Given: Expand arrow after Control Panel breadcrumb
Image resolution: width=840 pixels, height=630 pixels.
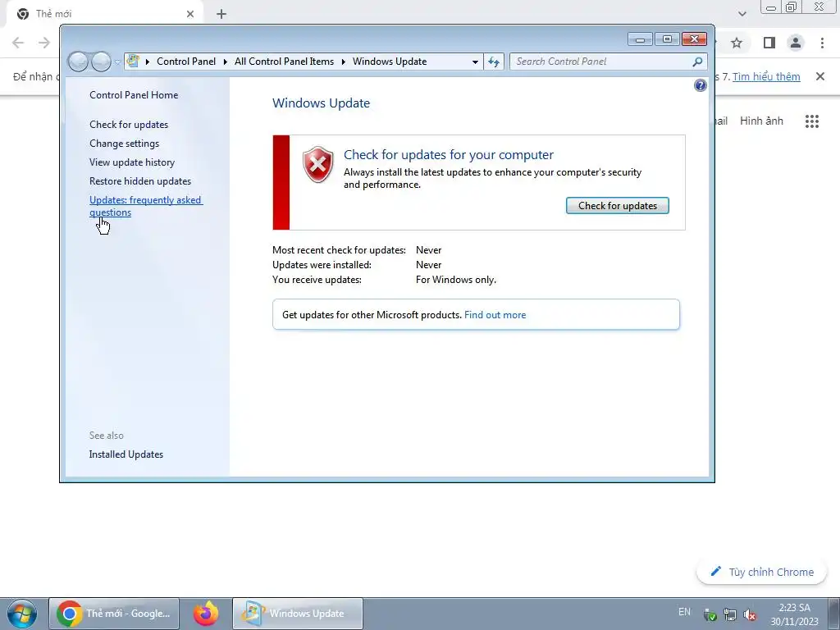Looking at the screenshot, I should click(x=225, y=62).
